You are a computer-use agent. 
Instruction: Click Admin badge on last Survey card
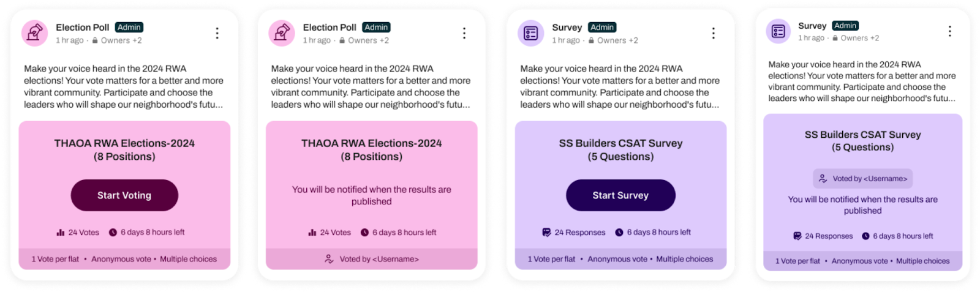[x=845, y=26]
